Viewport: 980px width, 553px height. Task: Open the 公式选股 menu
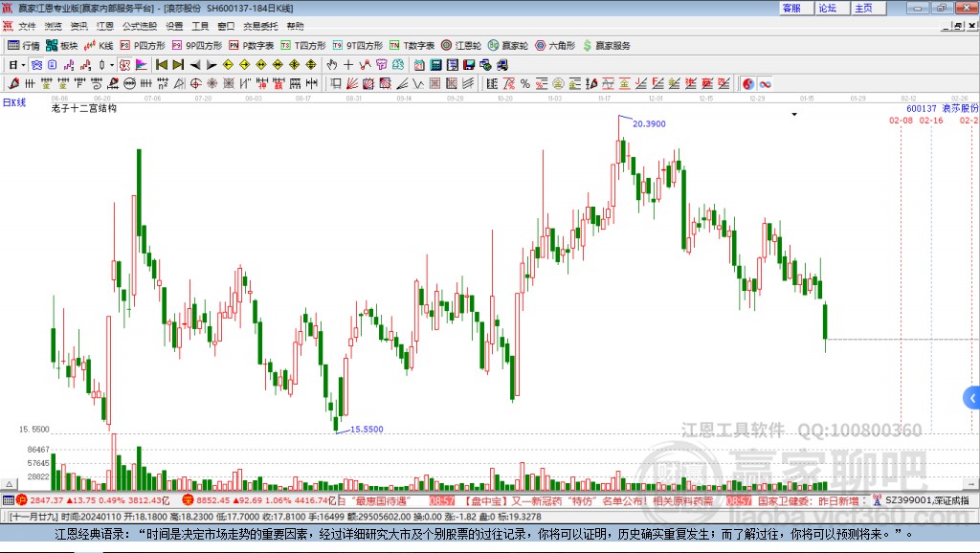pyautogui.click(x=140, y=26)
